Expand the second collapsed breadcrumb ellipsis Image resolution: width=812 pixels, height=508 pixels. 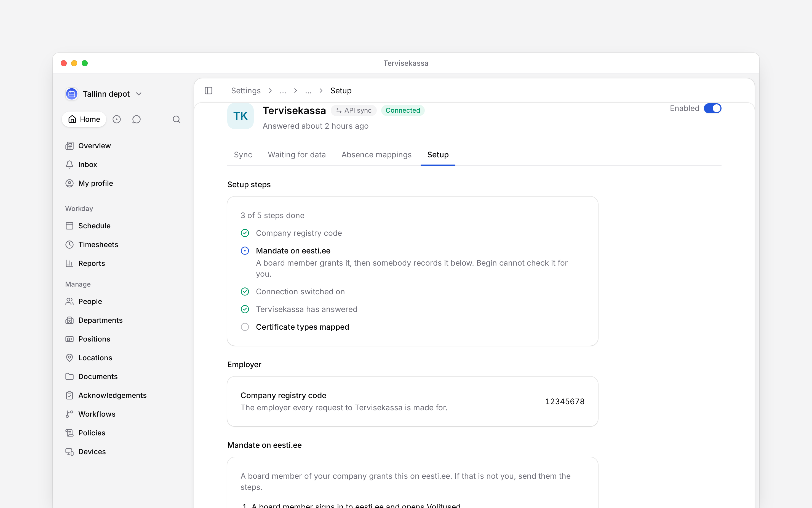click(308, 91)
